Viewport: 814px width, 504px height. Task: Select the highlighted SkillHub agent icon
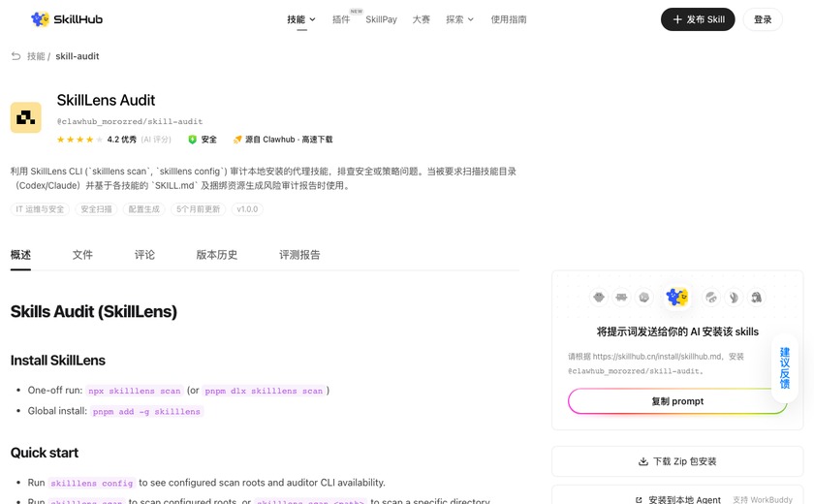[677, 297]
